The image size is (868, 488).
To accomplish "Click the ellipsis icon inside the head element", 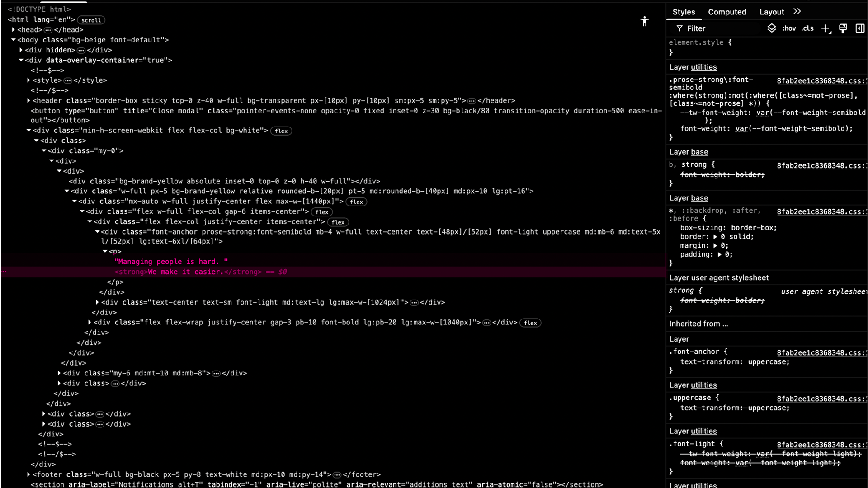I will pos(48,30).
